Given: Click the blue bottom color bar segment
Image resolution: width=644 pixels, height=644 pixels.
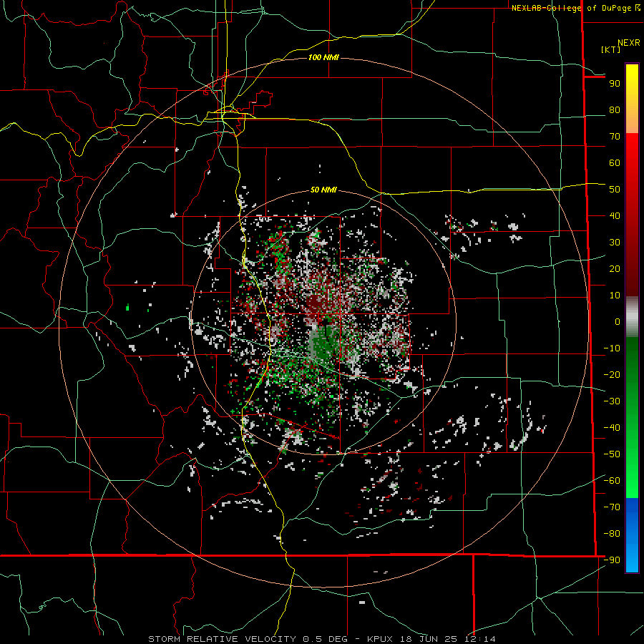Looking at the screenshot, I should point(632,535).
